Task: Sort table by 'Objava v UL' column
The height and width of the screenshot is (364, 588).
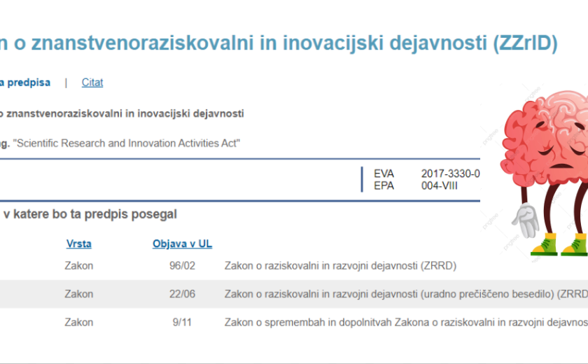Action: pos(182,244)
